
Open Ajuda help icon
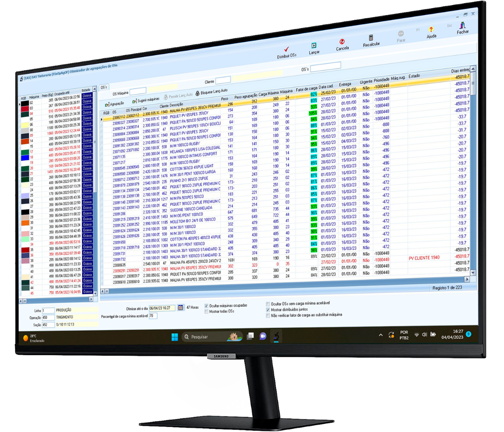tap(431, 29)
